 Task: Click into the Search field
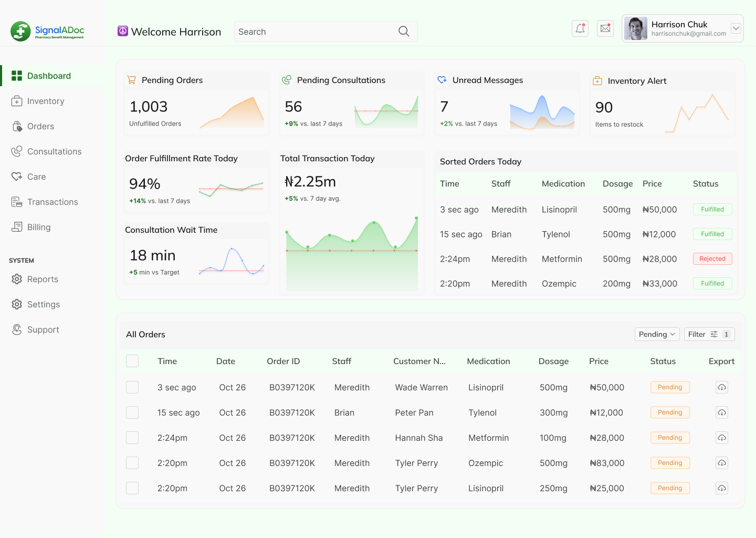click(325, 32)
